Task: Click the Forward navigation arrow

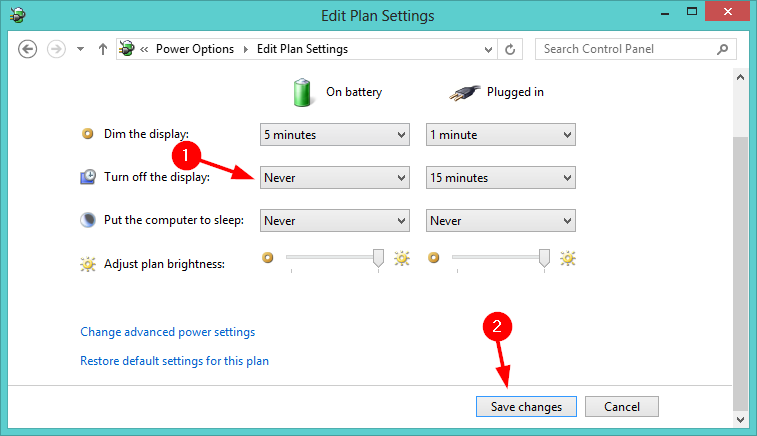Action: click(56, 49)
